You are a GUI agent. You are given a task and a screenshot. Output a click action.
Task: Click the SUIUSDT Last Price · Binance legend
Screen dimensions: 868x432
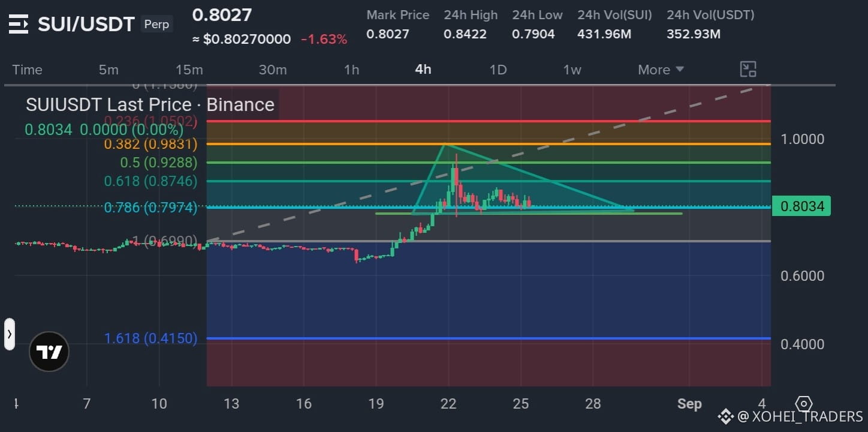tap(150, 105)
